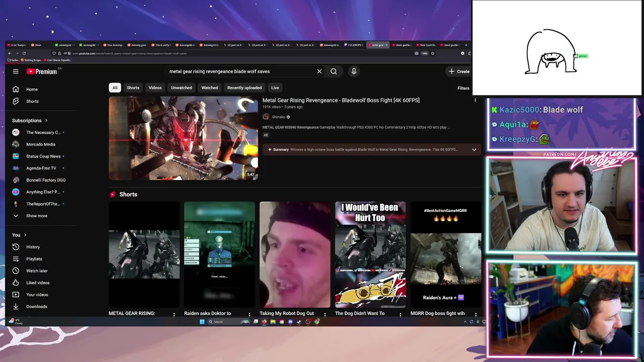Click the browser address bar URL
The width and height of the screenshot is (644, 362).
(x=129, y=53)
